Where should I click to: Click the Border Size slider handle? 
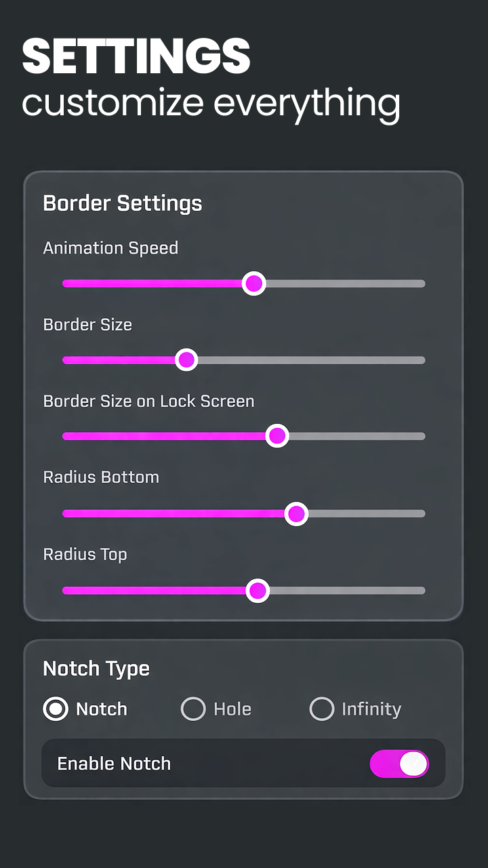[186, 359]
